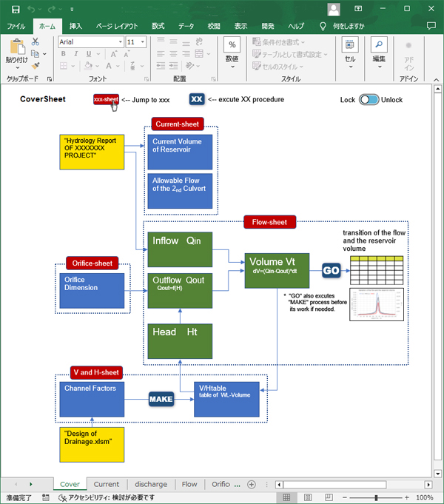Add a new sheet with plus icon
The image size is (444, 504).
pyautogui.click(x=252, y=484)
